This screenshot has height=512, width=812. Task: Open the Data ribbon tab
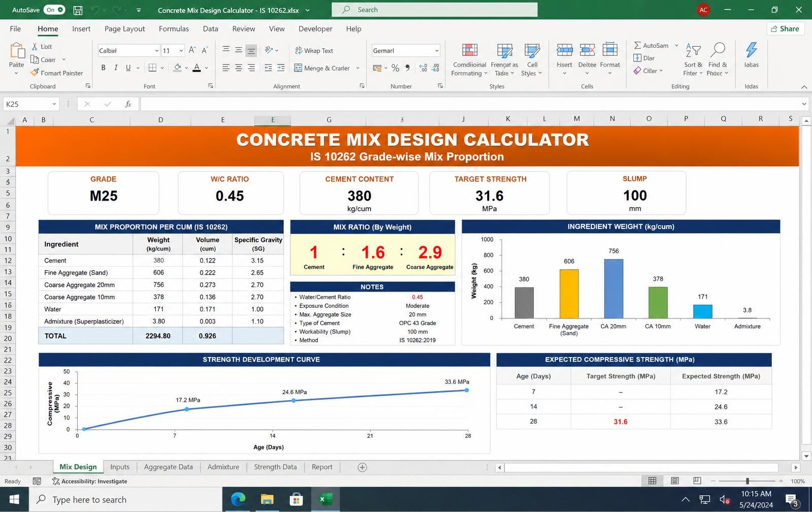coord(211,29)
